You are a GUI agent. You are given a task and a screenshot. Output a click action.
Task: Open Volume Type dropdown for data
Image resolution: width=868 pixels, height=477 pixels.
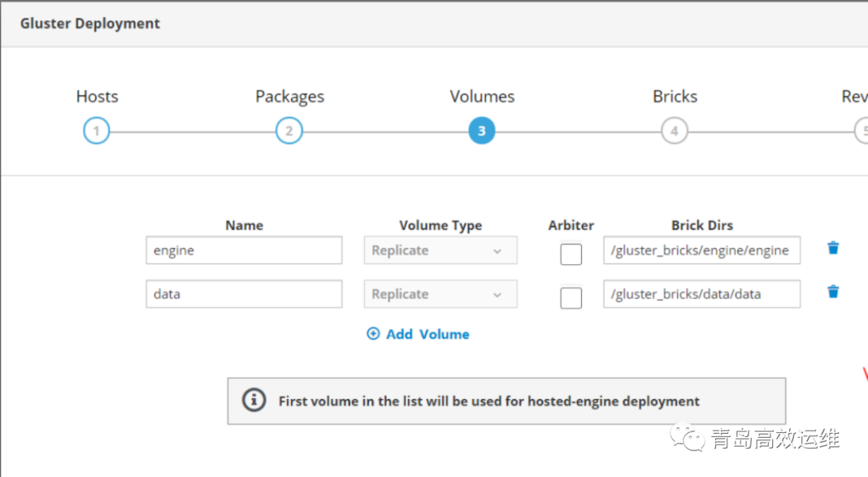click(x=440, y=294)
